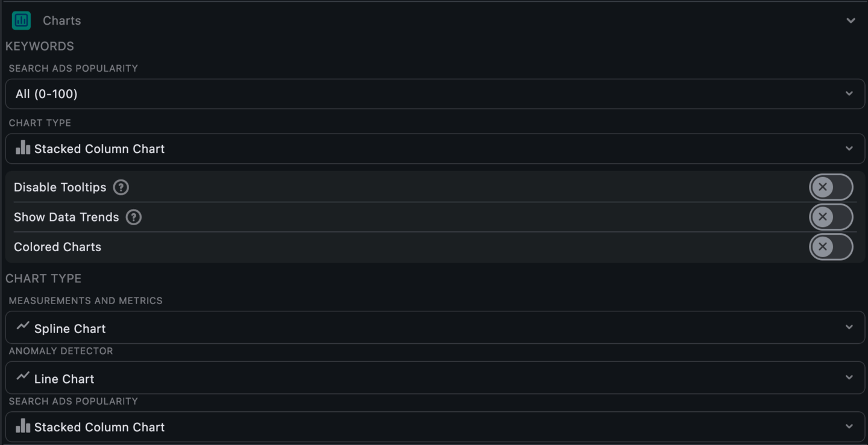Enable Colored Charts
The height and width of the screenshot is (445, 868).
coord(831,247)
